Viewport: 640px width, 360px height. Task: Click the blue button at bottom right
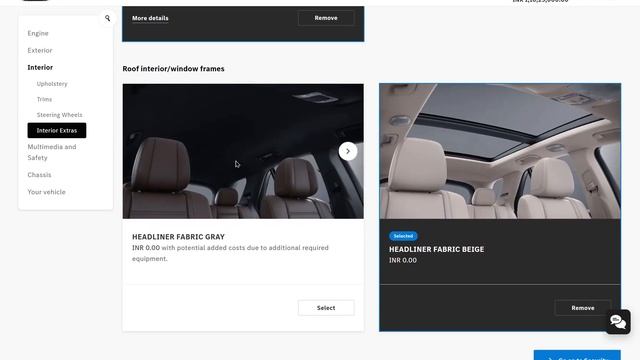(577, 355)
